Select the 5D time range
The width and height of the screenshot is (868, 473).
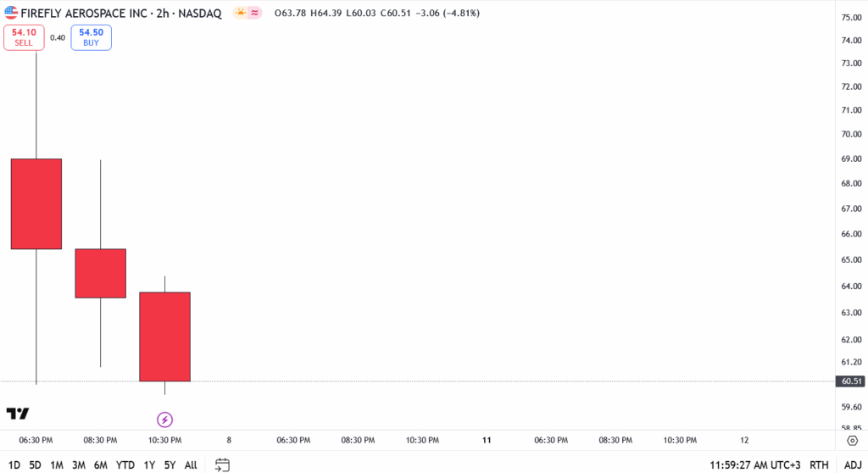(x=35, y=465)
